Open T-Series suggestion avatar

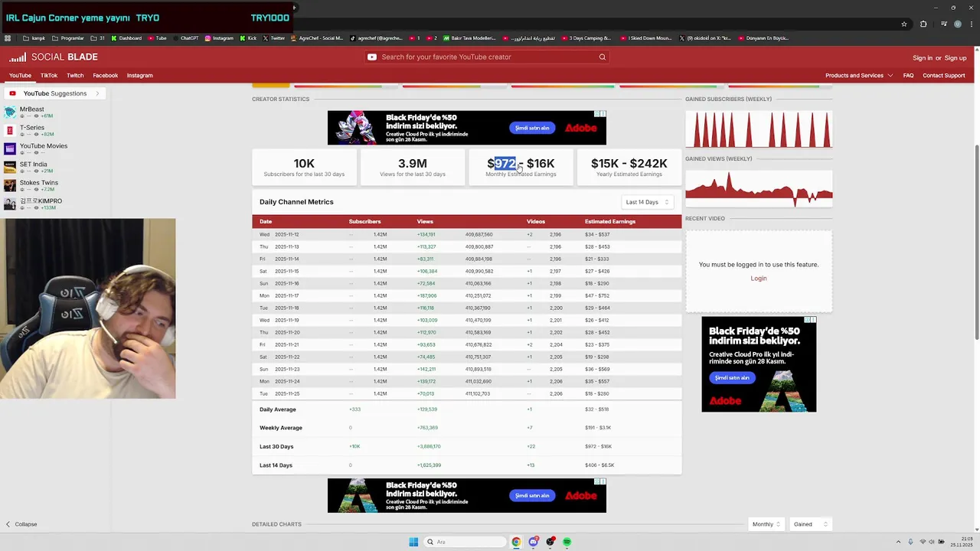pos(10,131)
